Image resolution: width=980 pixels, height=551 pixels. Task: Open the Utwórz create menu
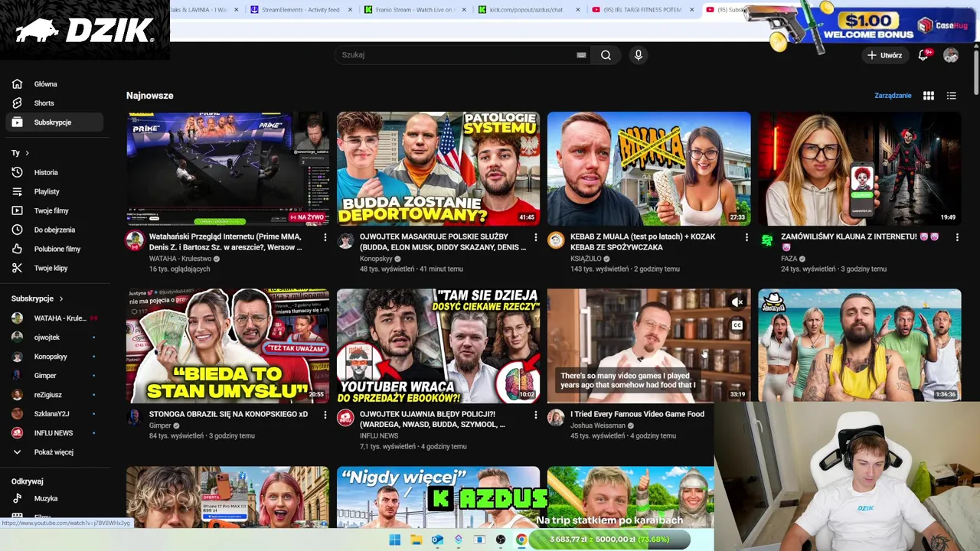click(884, 55)
